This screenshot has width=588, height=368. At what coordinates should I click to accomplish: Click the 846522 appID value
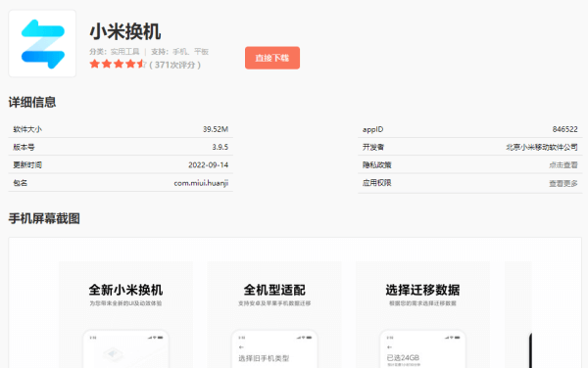[x=564, y=129]
